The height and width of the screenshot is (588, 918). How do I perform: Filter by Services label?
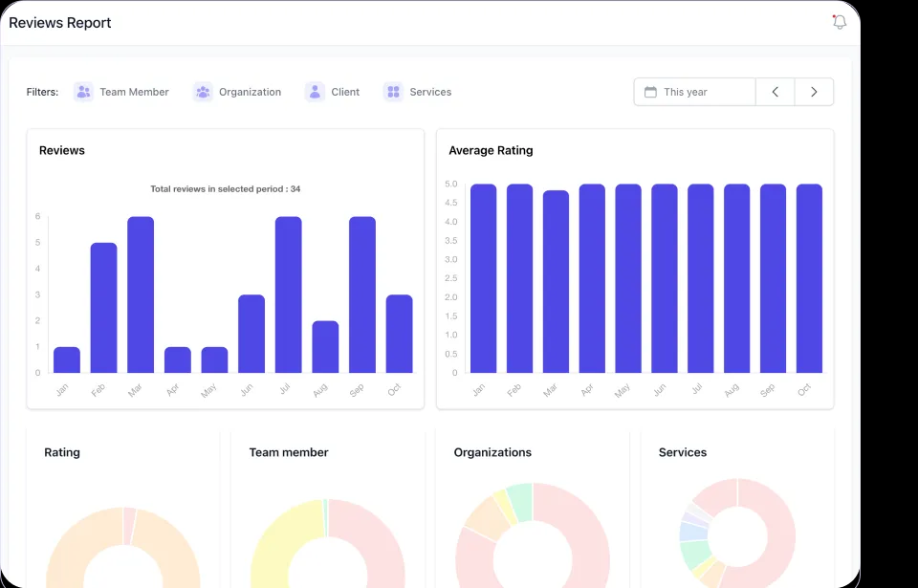click(430, 92)
